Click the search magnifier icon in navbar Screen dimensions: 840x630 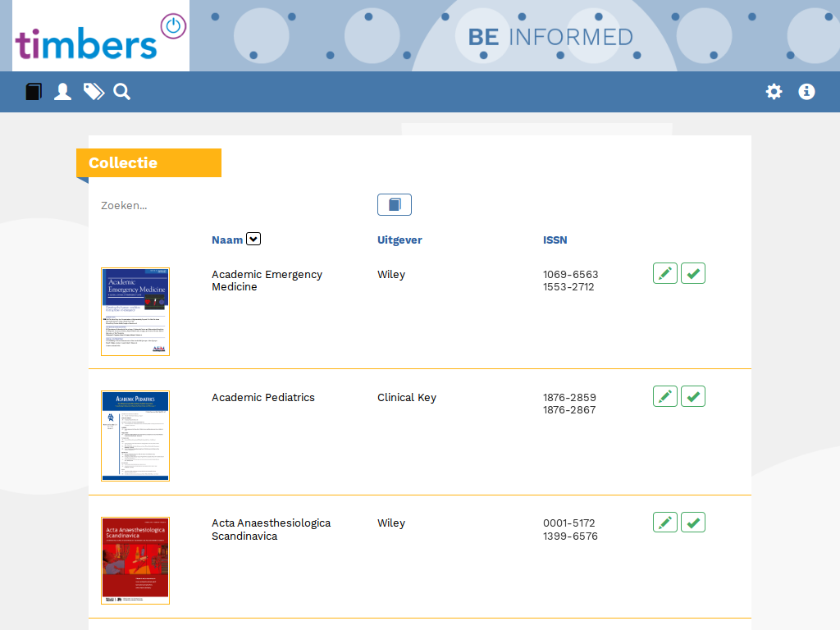pos(121,92)
